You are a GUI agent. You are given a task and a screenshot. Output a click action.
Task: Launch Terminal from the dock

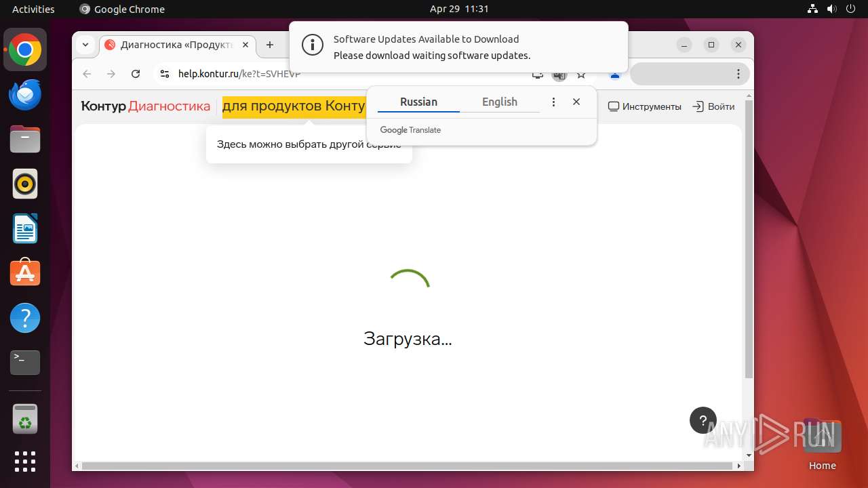[x=25, y=363]
